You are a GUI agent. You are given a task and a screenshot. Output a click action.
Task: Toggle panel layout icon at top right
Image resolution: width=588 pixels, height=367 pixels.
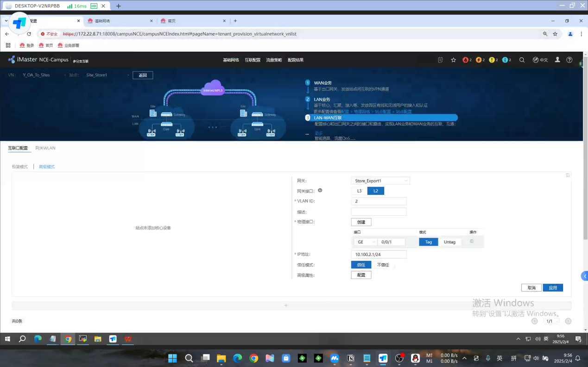(568, 175)
